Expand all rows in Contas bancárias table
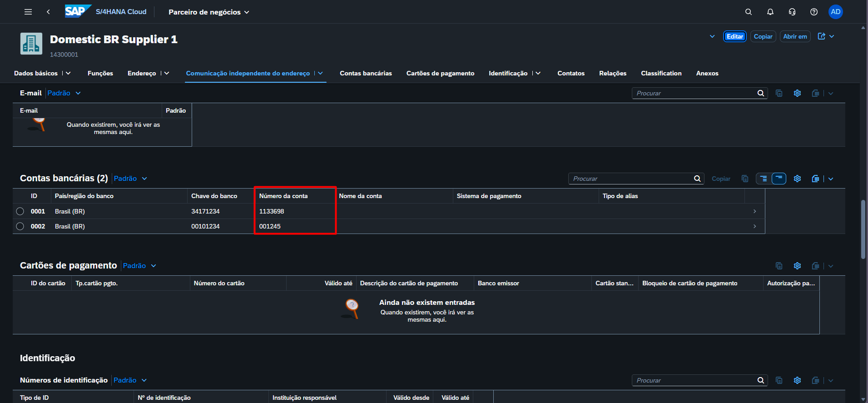This screenshot has width=868, height=403. 764,179
